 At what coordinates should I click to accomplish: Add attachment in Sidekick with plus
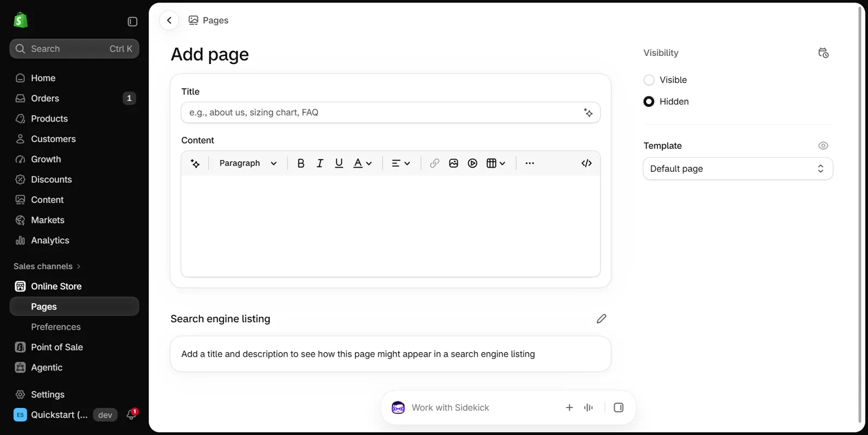tap(569, 407)
